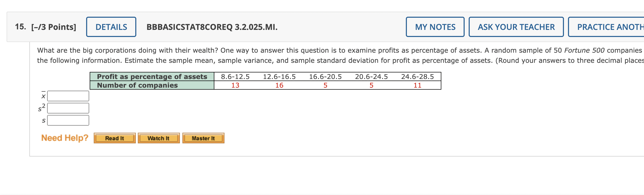Select the question number 15

coord(20,26)
